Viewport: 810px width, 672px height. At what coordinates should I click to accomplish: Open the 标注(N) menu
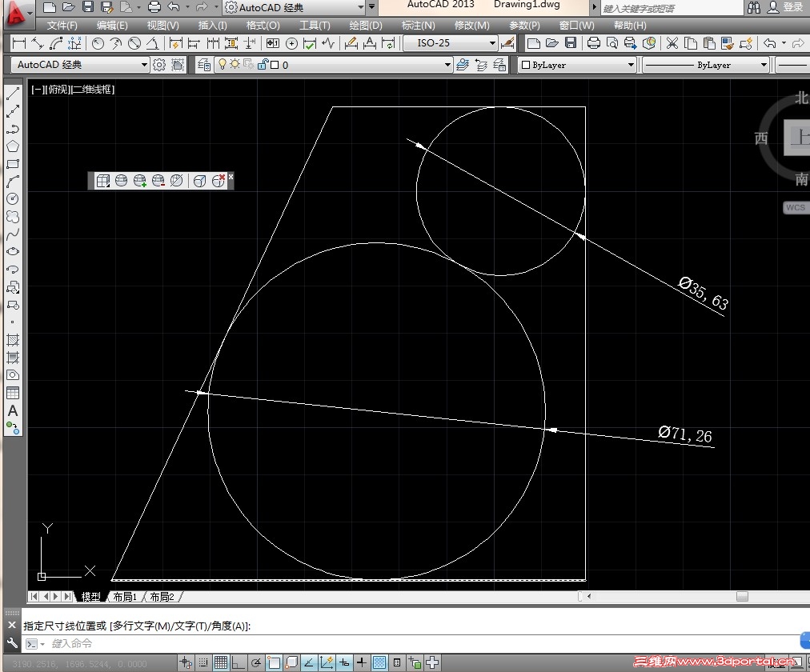pyautogui.click(x=419, y=26)
